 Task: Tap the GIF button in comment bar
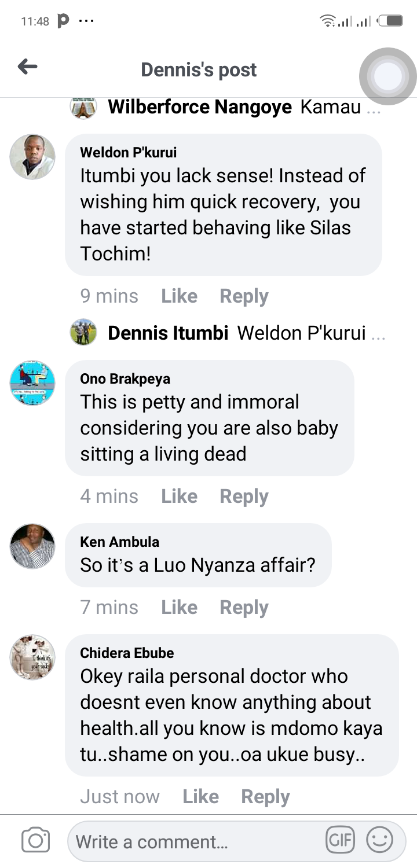pos(340,840)
